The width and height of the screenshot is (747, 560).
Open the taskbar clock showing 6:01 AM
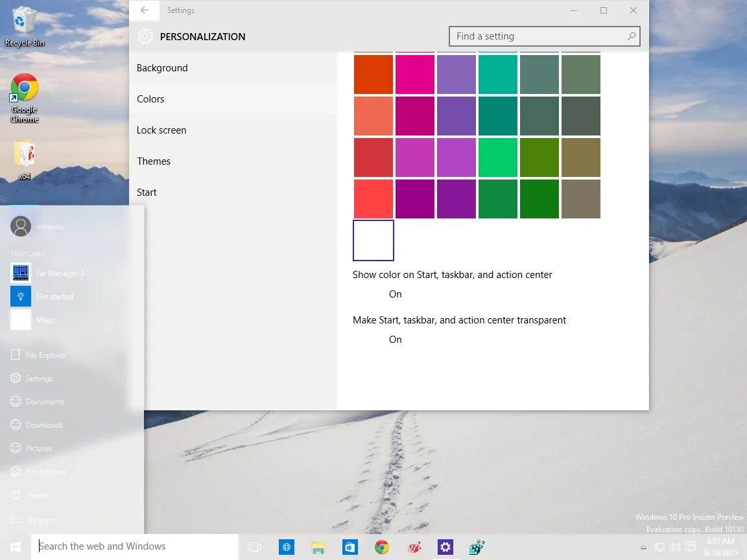pyautogui.click(x=720, y=546)
